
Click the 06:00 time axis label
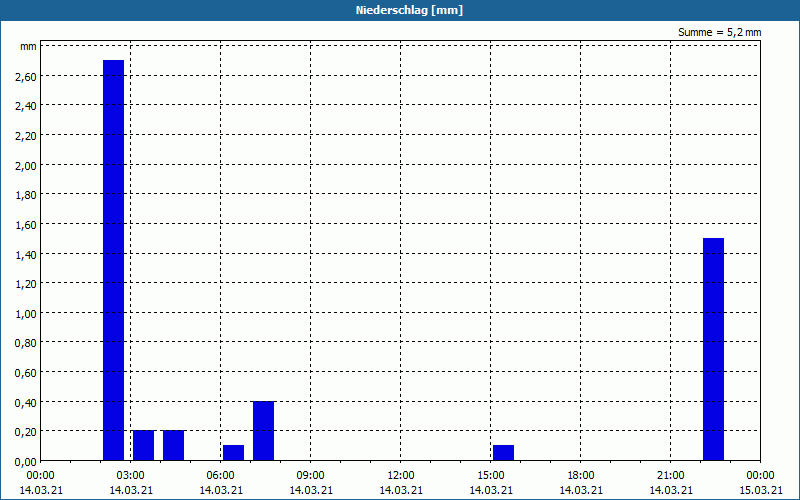click(x=220, y=476)
